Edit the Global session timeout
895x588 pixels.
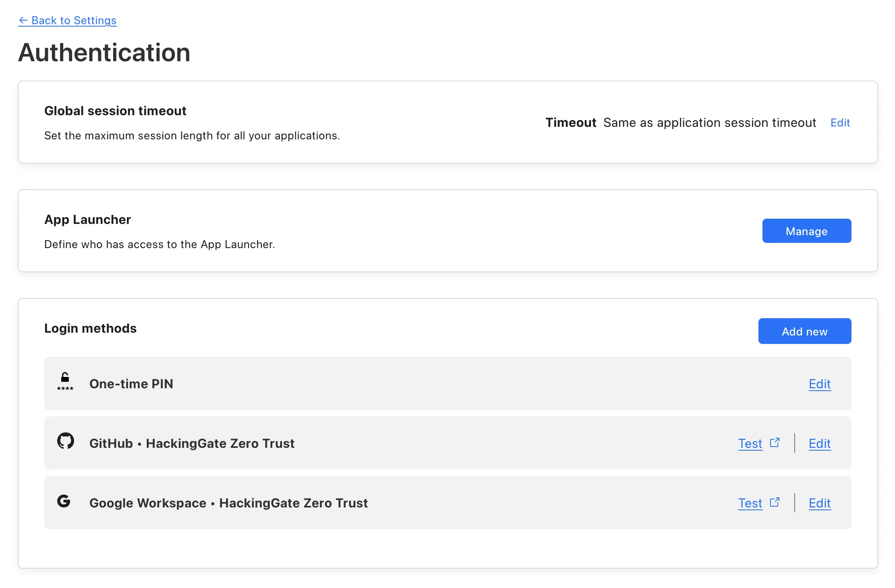(x=840, y=122)
